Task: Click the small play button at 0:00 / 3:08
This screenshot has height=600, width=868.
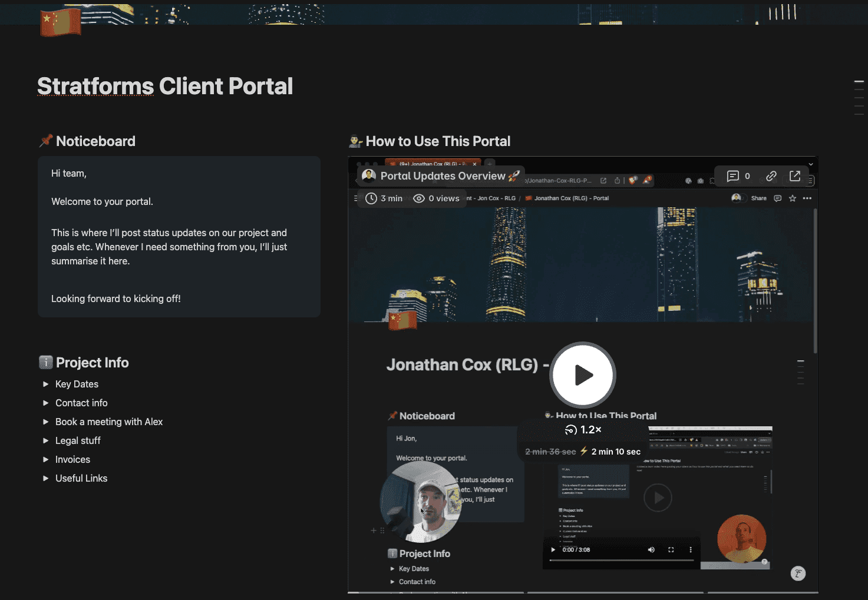Action: coord(553,550)
